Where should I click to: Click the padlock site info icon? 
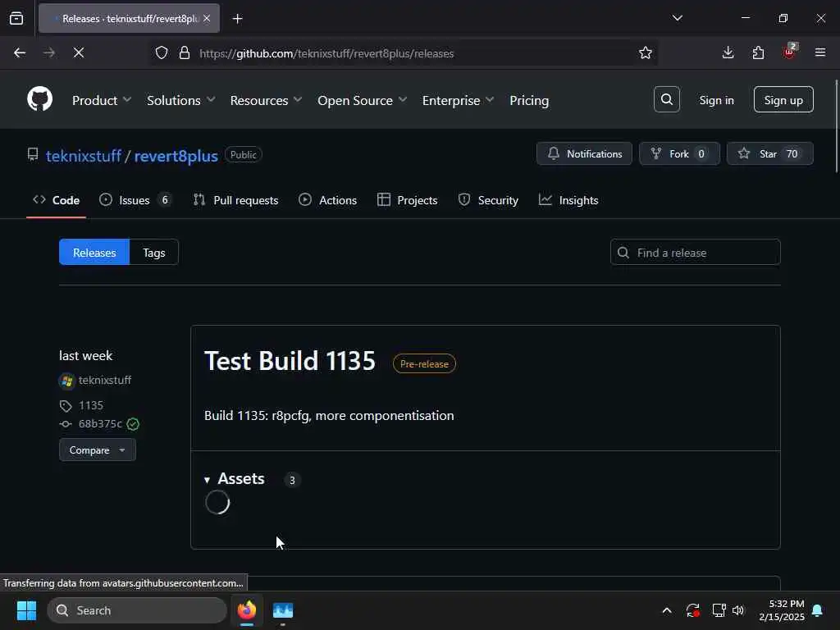coord(185,52)
